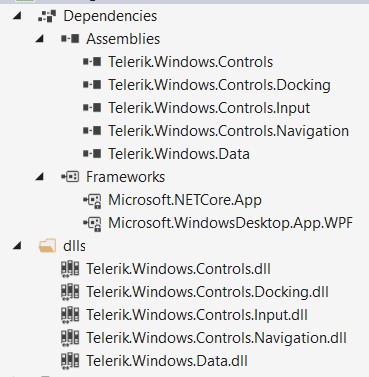Select the Frameworks tree label

tap(125, 177)
